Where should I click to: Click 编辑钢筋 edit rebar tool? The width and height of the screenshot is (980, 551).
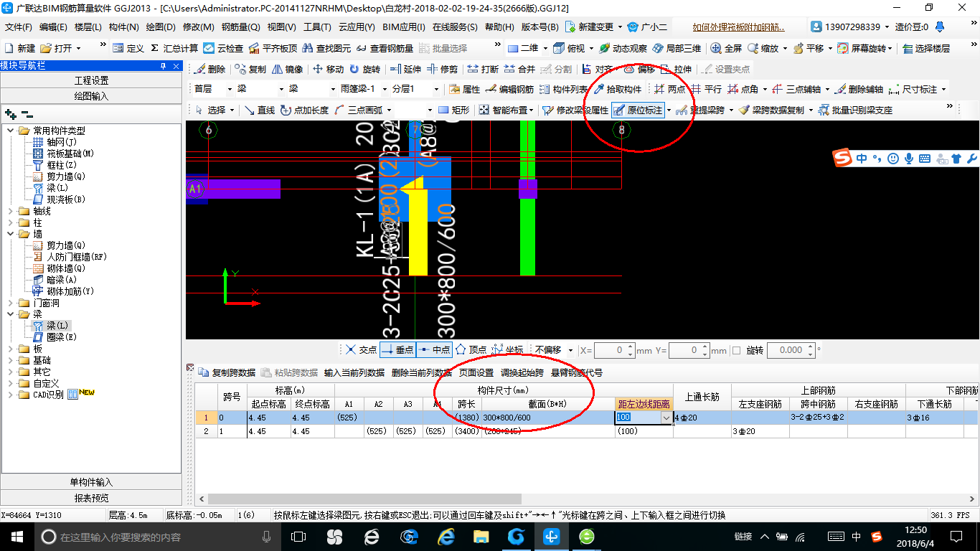[509, 90]
